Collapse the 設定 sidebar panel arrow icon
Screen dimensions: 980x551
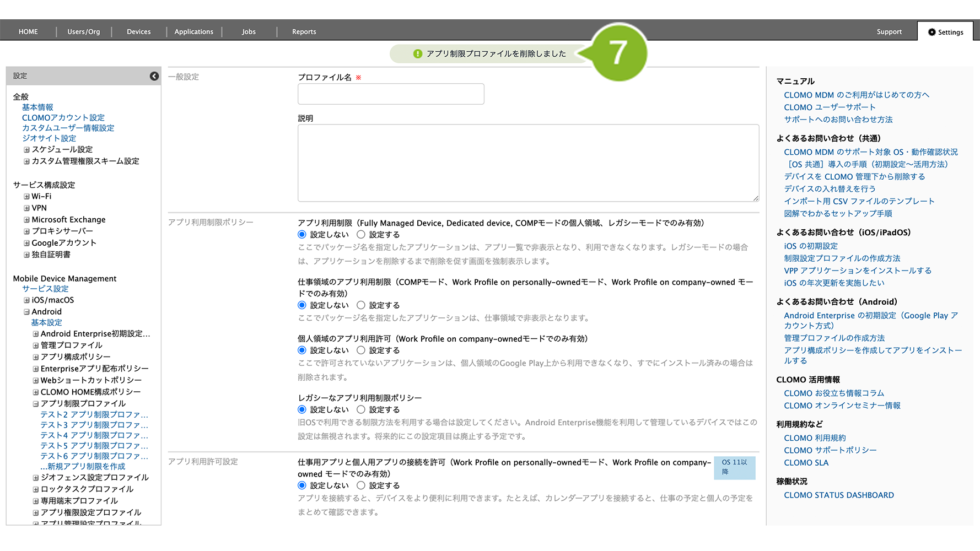(154, 76)
